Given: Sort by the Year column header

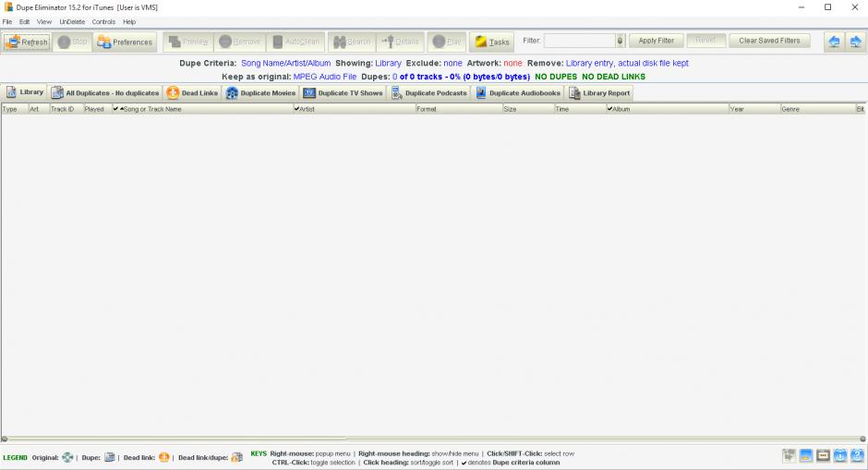Looking at the screenshot, I should [x=754, y=109].
